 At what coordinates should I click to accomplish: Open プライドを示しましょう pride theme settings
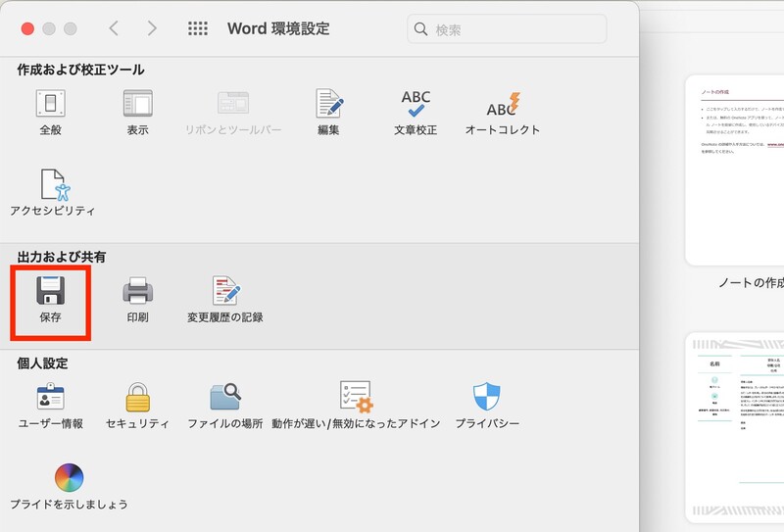[69, 487]
